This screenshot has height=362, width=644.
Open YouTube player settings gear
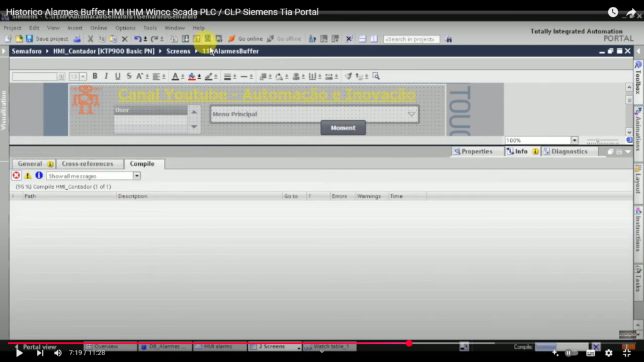click(609, 353)
